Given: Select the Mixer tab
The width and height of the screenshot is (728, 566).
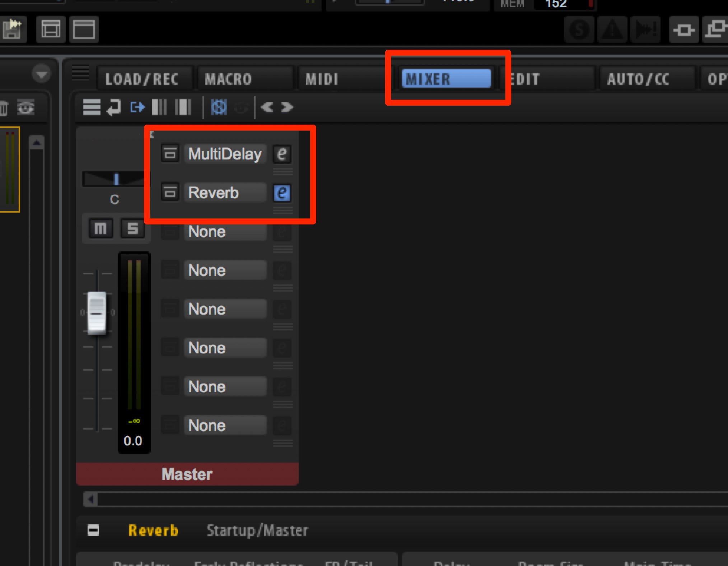Looking at the screenshot, I should pos(446,78).
